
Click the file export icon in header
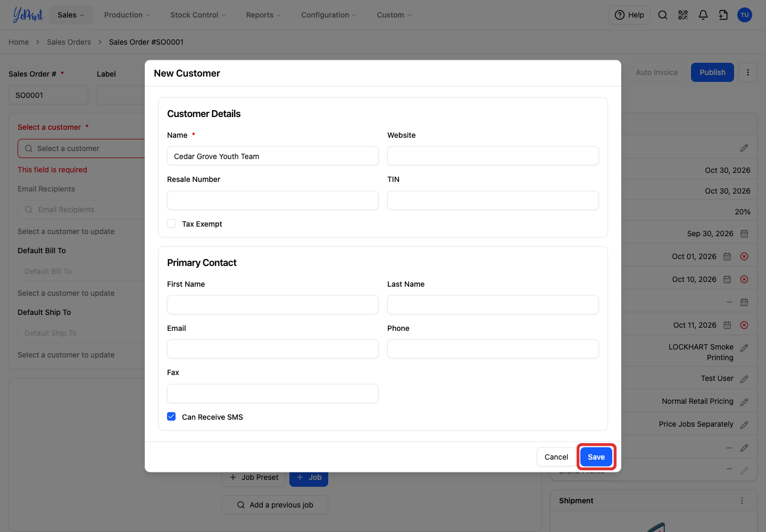click(x=723, y=15)
